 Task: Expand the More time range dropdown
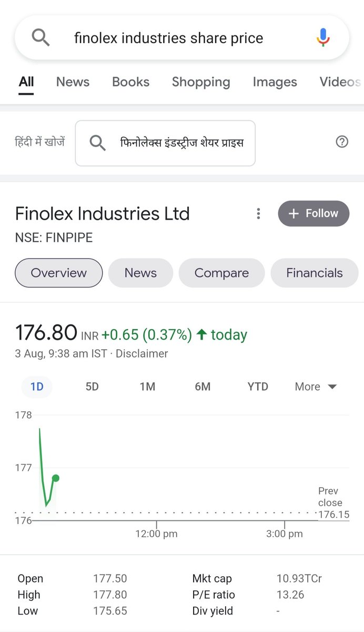[x=316, y=387]
